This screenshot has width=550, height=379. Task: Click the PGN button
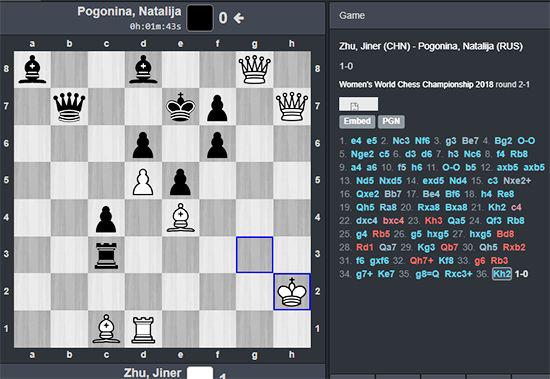(x=391, y=121)
